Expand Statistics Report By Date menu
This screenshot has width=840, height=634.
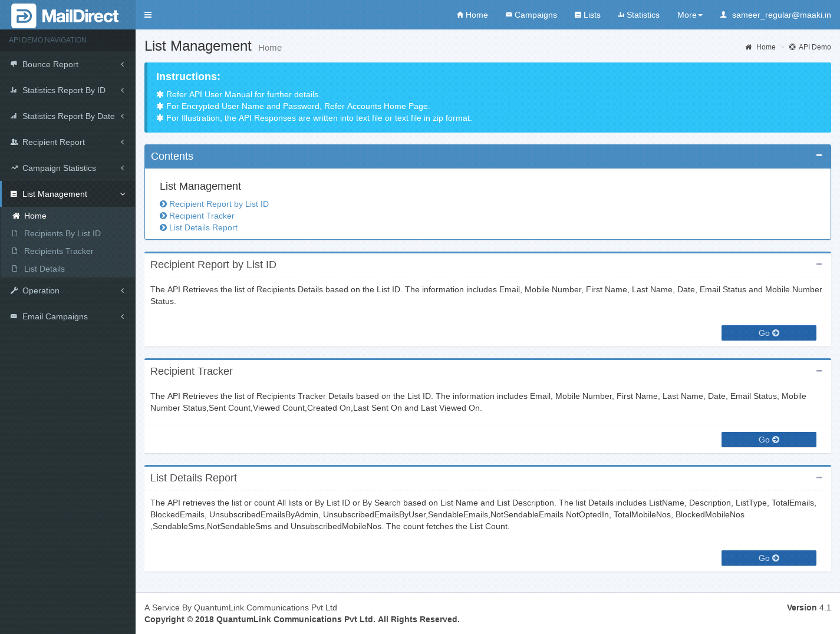tap(68, 116)
